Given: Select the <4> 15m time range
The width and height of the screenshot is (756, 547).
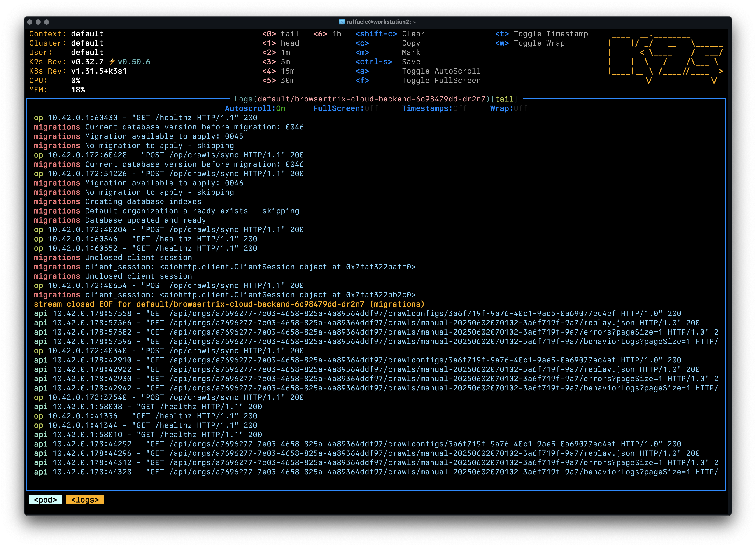Looking at the screenshot, I should click(x=278, y=71).
